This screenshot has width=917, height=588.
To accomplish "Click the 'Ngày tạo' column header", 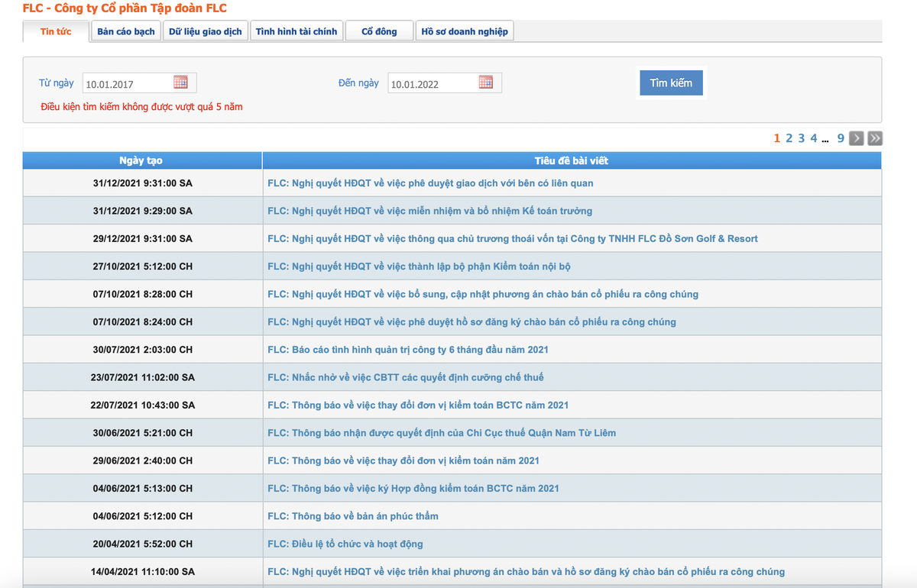I will coord(141,160).
